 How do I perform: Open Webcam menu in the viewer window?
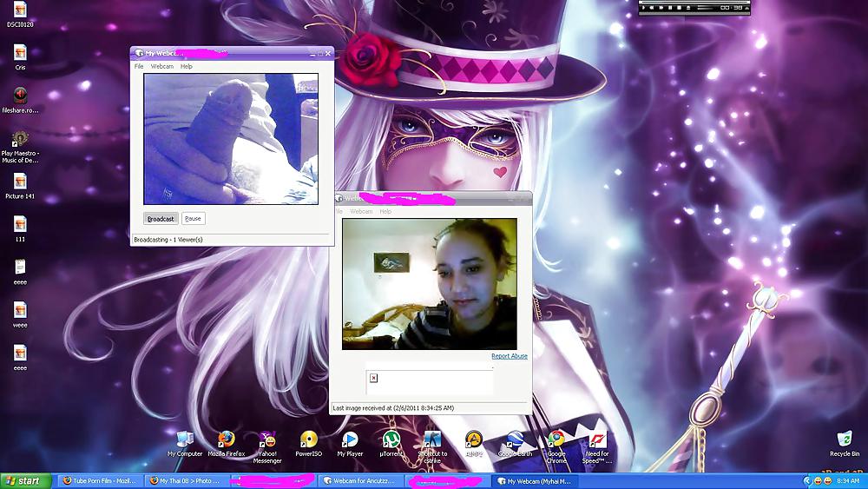click(x=361, y=212)
